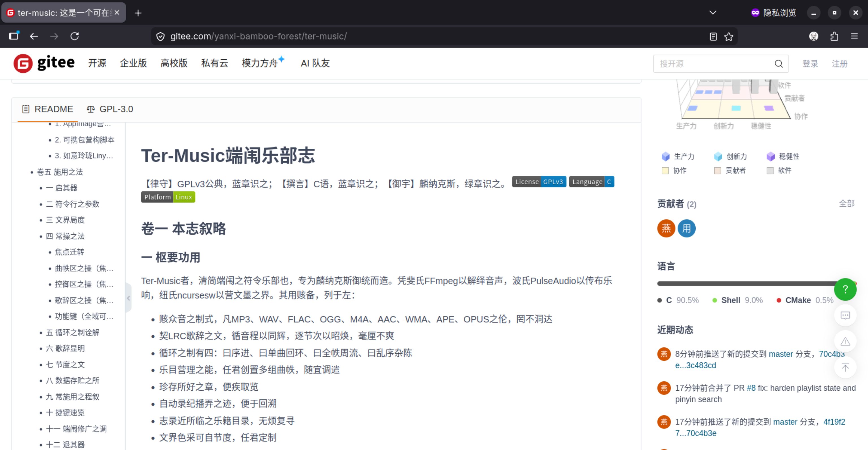868x450 pixels.
Task: Open the browser extensions puzzle icon
Action: 834,36
